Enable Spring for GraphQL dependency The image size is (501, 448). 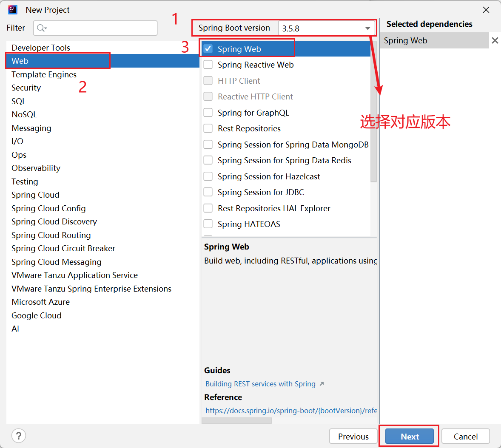tap(208, 112)
